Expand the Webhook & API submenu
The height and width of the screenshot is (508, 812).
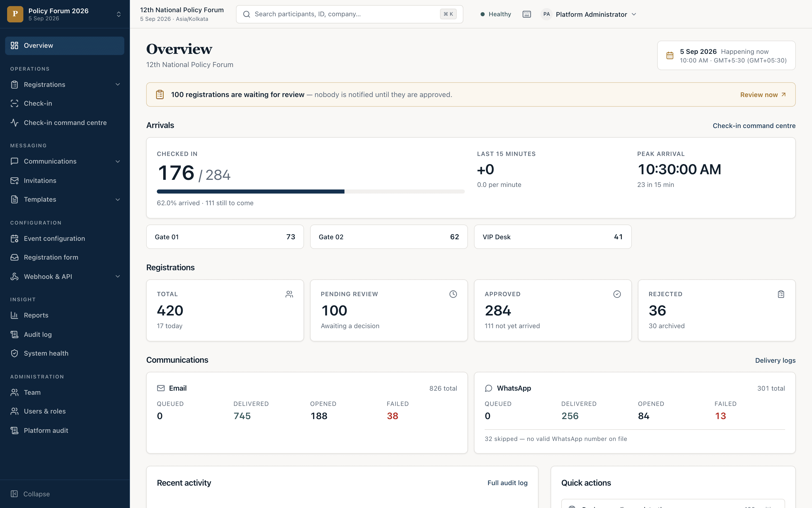click(117, 277)
